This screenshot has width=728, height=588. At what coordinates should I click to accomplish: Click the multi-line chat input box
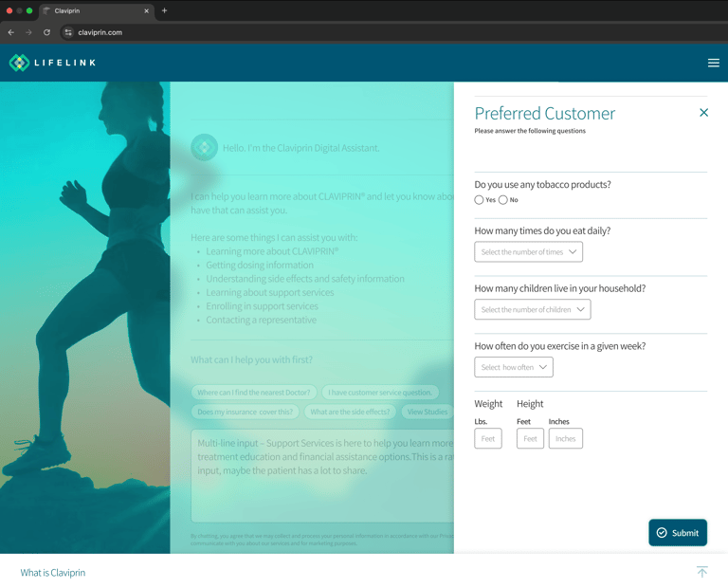(x=322, y=476)
